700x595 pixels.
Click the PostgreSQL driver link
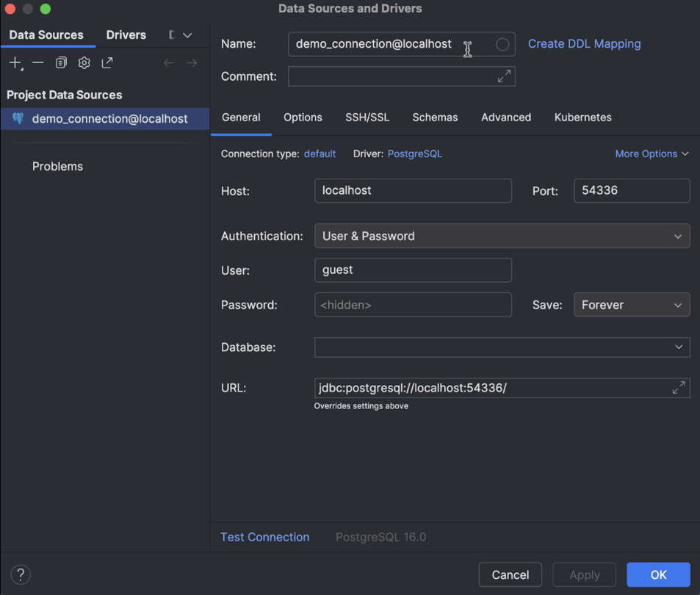pyautogui.click(x=415, y=154)
